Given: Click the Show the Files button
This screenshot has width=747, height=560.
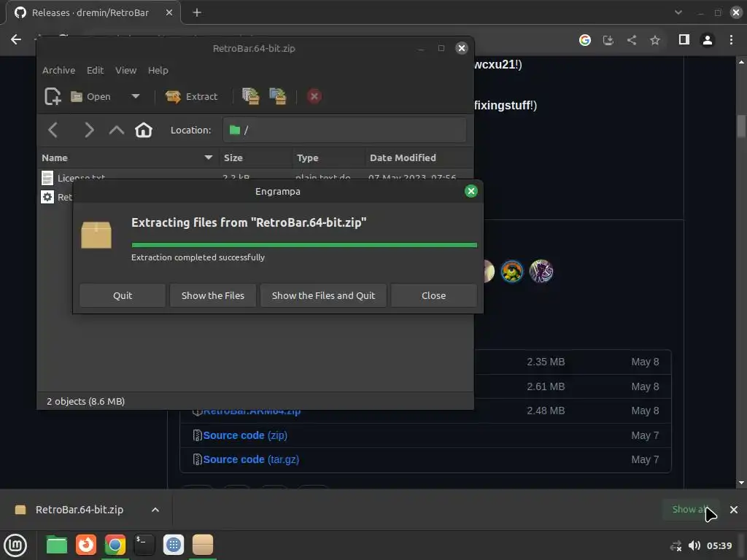Looking at the screenshot, I should point(213,296).
